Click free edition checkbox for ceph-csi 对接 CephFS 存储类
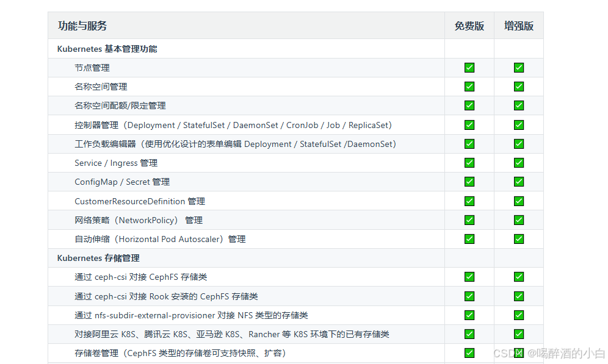The height and width of the screenshot is (364, 608). (469, 277)
